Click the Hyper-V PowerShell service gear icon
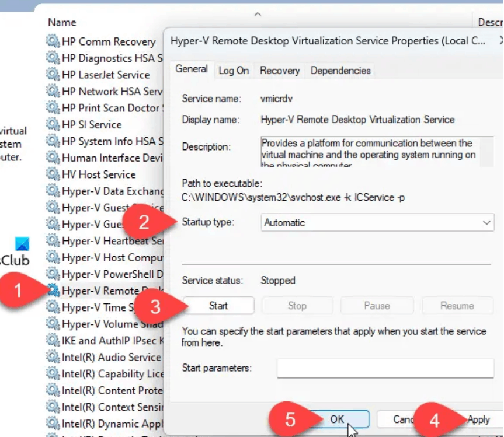This screenshot has width=504, height=437. (53, 274)
